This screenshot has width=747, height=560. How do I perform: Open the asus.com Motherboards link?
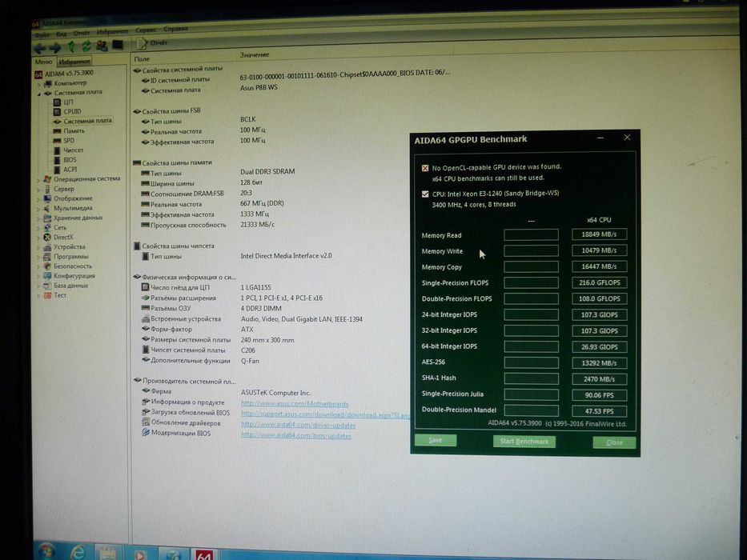click(x=295, y=404)
